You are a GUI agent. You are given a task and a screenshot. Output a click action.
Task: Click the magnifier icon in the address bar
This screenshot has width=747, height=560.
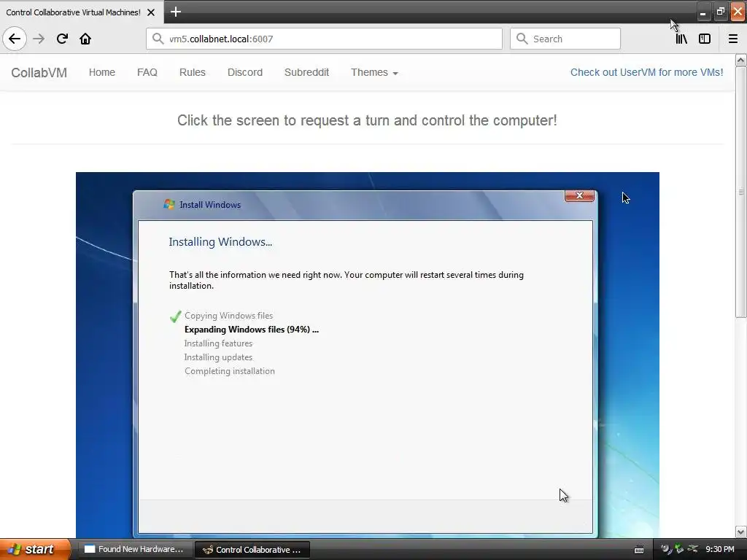pyautogui.click(x=158, y=39)
